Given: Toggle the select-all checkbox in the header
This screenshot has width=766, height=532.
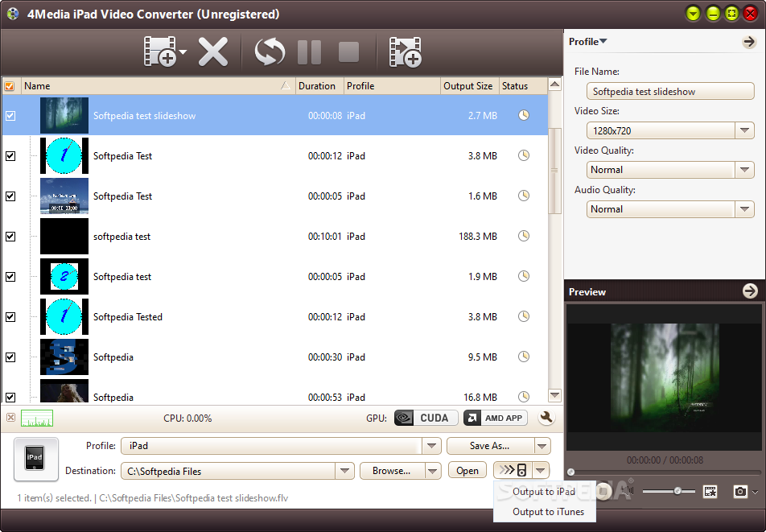Looking at the screenshot, I should [10, 86].
